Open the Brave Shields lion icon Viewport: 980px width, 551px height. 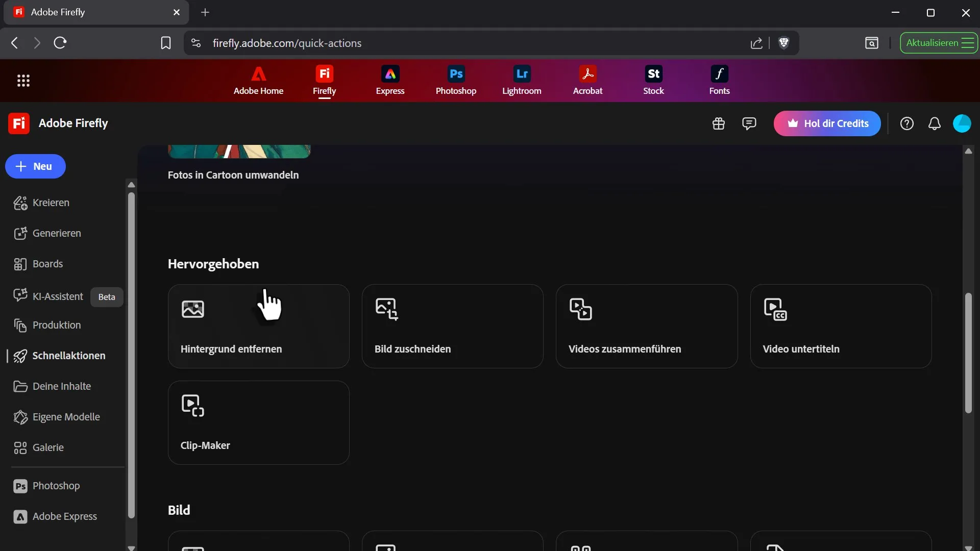[784, 43]
